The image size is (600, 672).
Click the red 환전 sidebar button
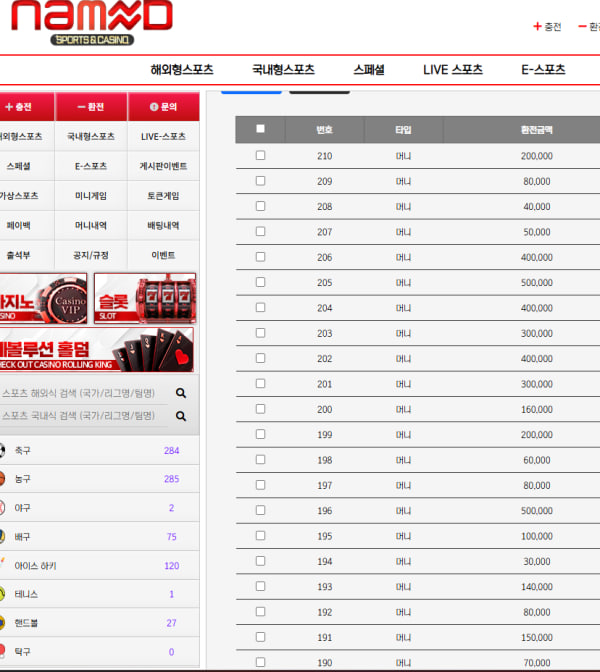click(91, 107)
